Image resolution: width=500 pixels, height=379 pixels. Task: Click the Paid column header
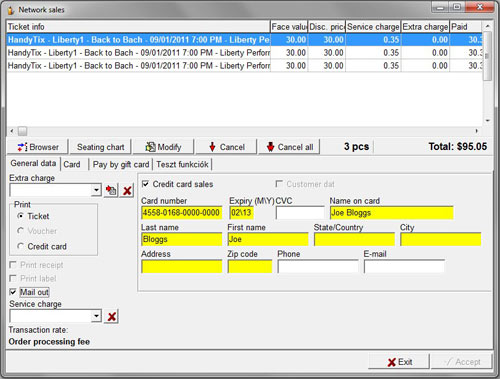click(x=466, y=27)
